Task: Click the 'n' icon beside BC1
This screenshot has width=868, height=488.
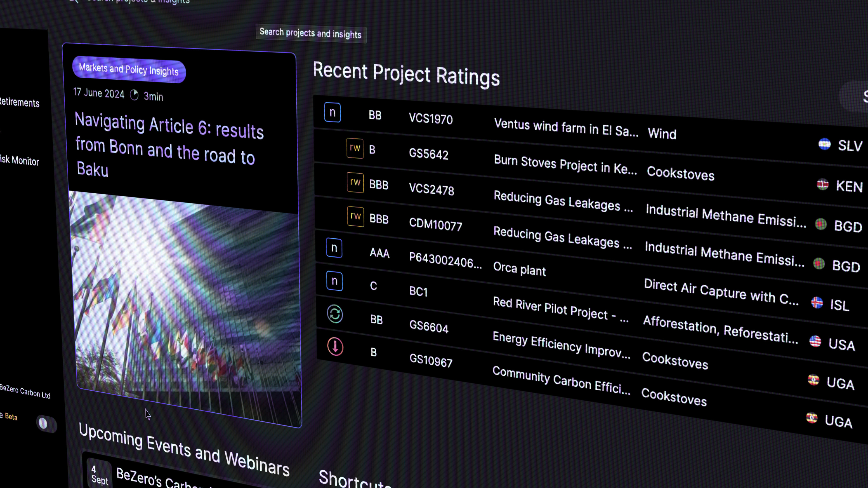Action: pos(334,281)
